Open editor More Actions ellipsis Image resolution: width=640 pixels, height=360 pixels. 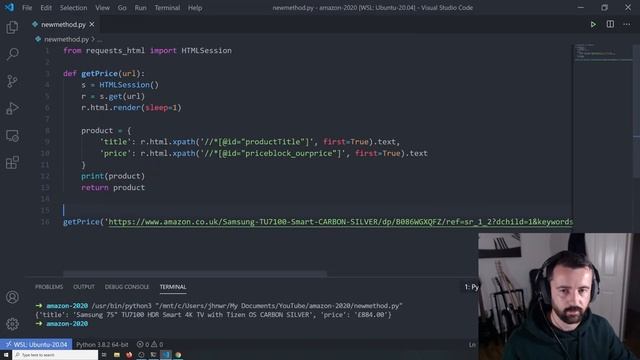point(627,24)
